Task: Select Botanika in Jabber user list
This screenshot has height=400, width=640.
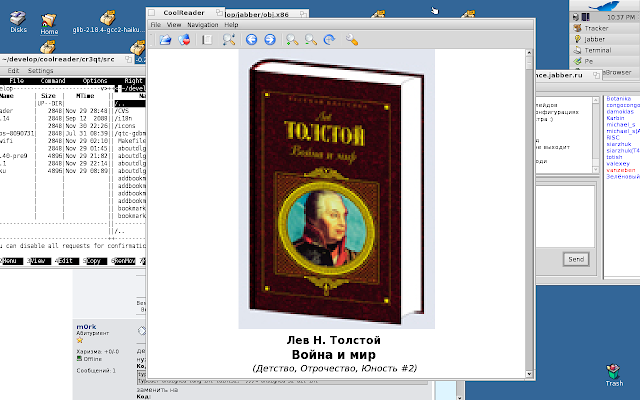Action: (618, 99)
